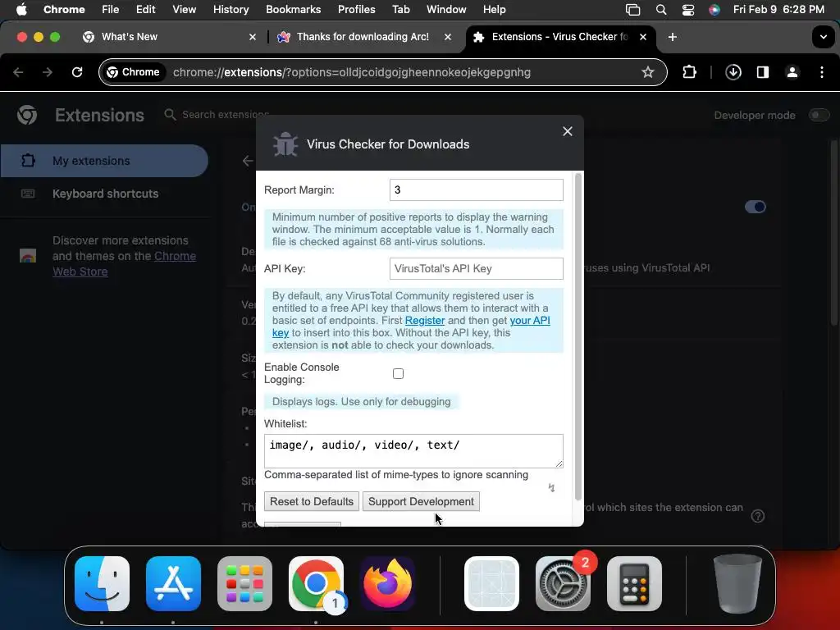The image size is (840, 630).
Task: Enable Console Logging checkbox
Action: [398, 373]
